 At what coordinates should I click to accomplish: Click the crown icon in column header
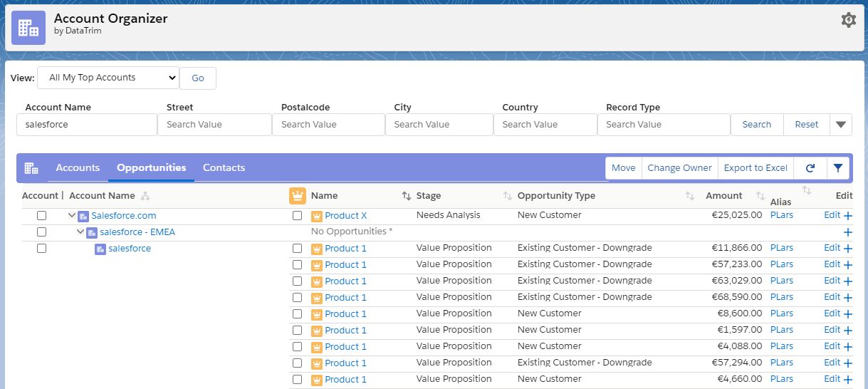point(298,195)
